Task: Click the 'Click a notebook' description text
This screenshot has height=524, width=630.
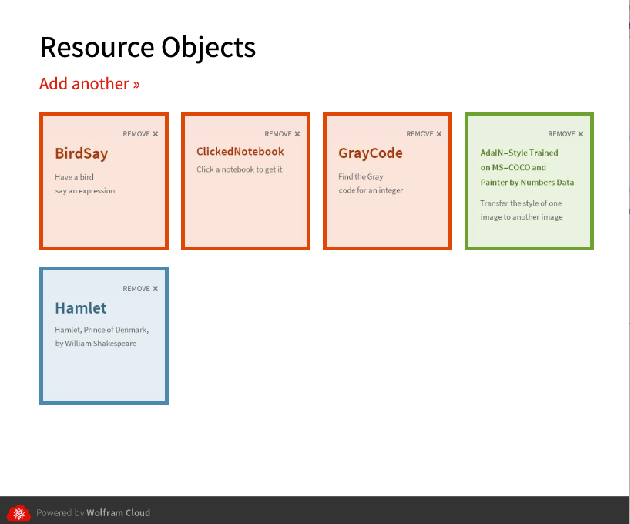Action: click(x=240, y=170)
